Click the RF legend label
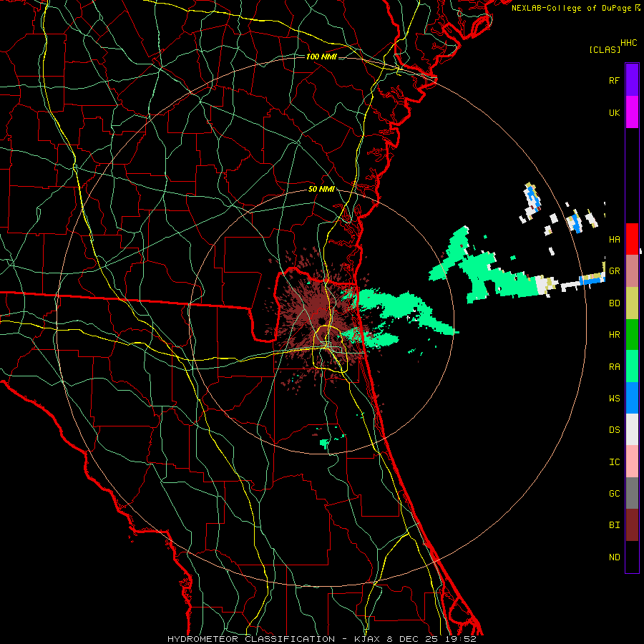The image size is (644, 644). point(614,80)
